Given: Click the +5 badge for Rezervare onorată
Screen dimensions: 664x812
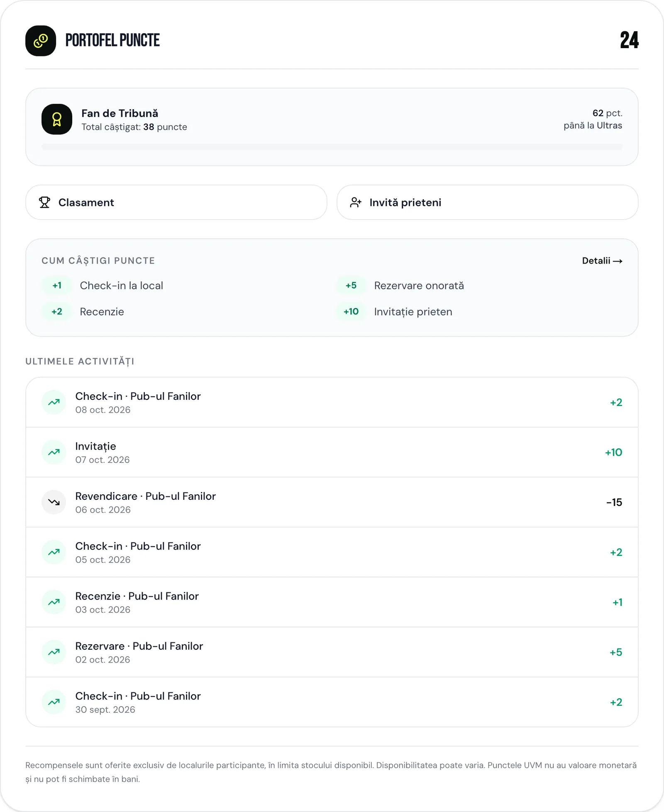Looking at the screenshot, I should tap(351, 285).
